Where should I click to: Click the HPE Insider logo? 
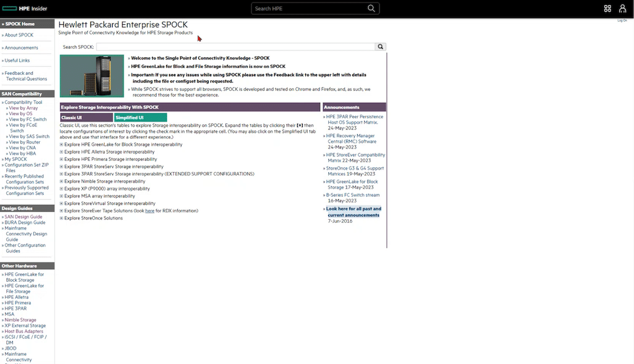[25, 9]
